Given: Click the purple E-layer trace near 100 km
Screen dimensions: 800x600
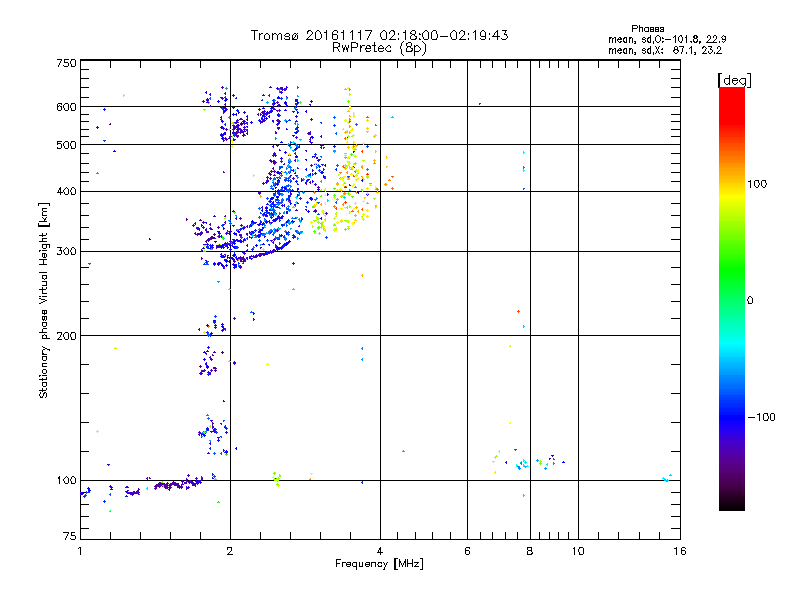Looking at the screenshot, I should [x=179, y=484].
